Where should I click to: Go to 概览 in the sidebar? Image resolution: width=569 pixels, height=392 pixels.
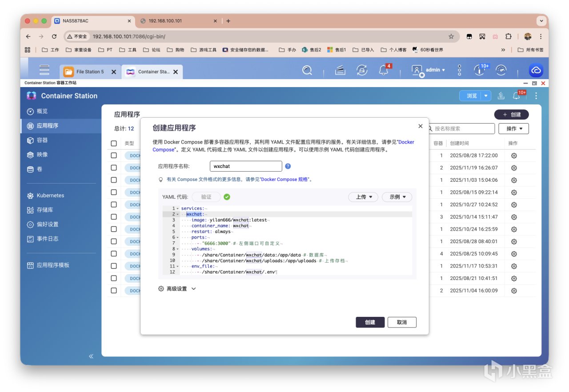pyautogui.click(x=61, y=111)
